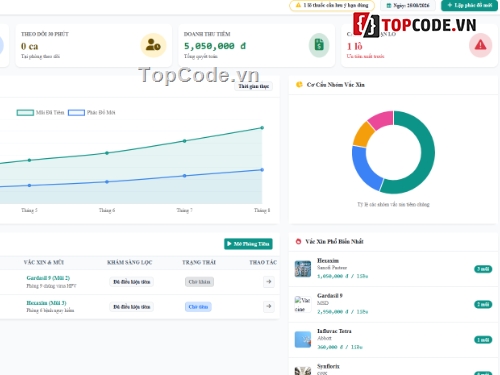This screenshot has width=500, height=375.
Task: Click the green invoice icon in the revenue card
Action: pos(319,45)
